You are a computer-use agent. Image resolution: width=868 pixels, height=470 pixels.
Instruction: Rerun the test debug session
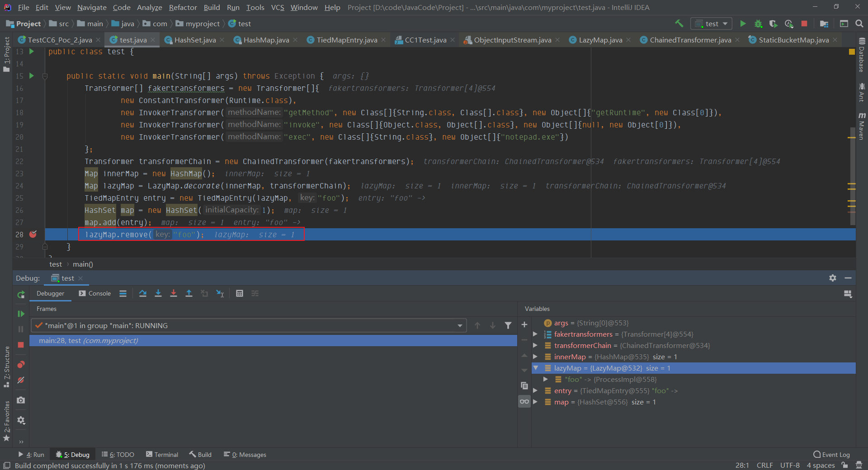point(21,295)
